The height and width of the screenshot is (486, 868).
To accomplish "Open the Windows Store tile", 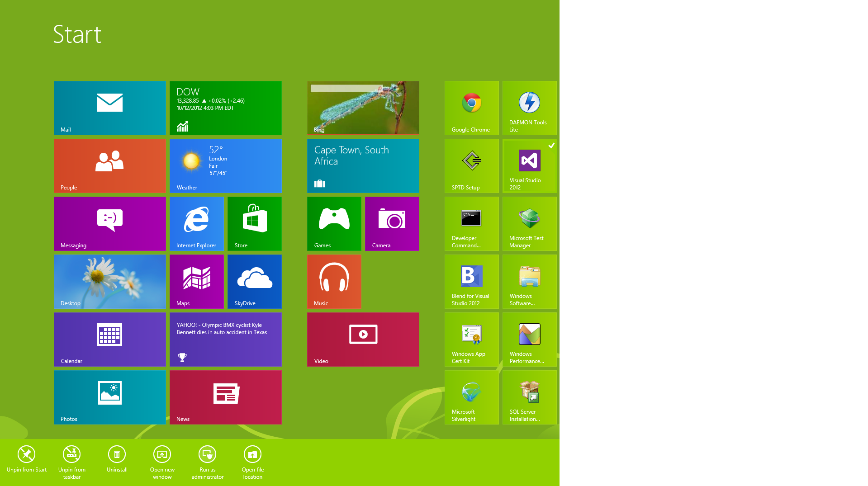I will click(x=255, y=224).
